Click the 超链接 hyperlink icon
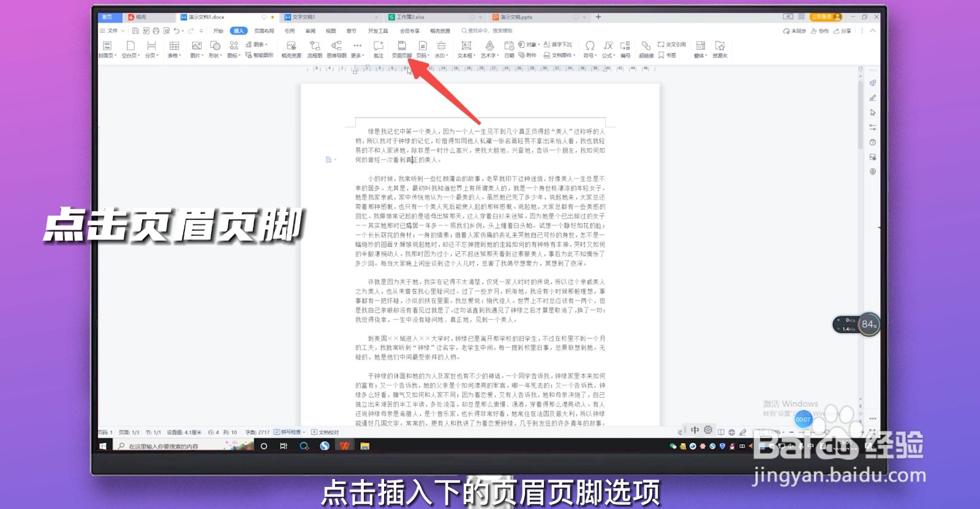 (x=646, y=50)
